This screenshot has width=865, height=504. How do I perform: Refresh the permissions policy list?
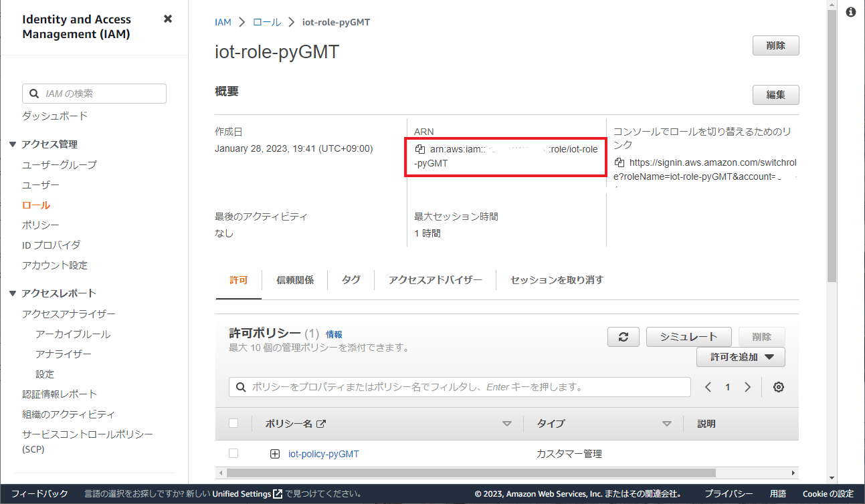click(x=623, y=337)
